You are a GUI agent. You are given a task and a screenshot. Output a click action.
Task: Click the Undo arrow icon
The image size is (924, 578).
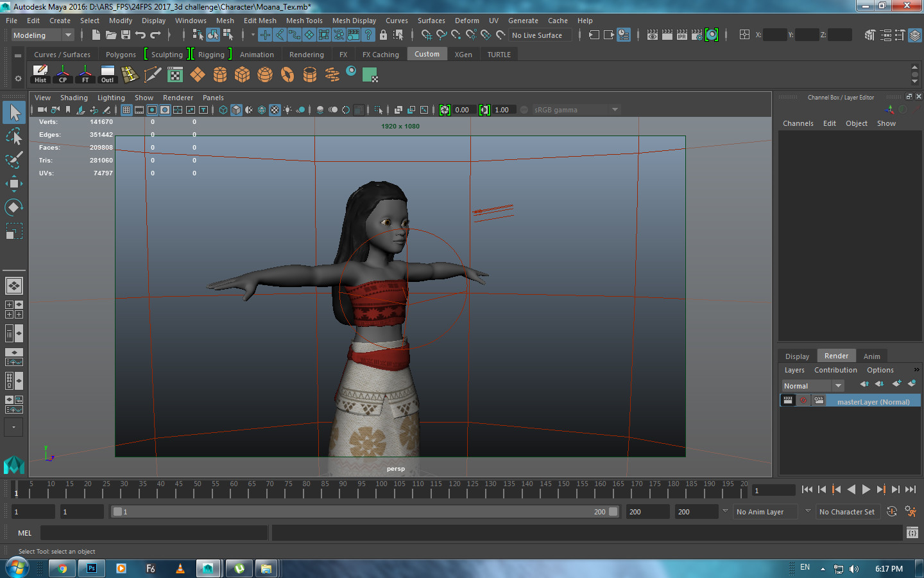[x=140, y=35]
